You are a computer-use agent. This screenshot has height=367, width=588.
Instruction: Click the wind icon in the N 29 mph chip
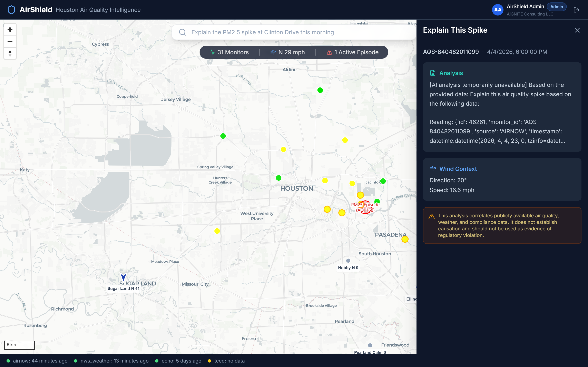point(273,52)
